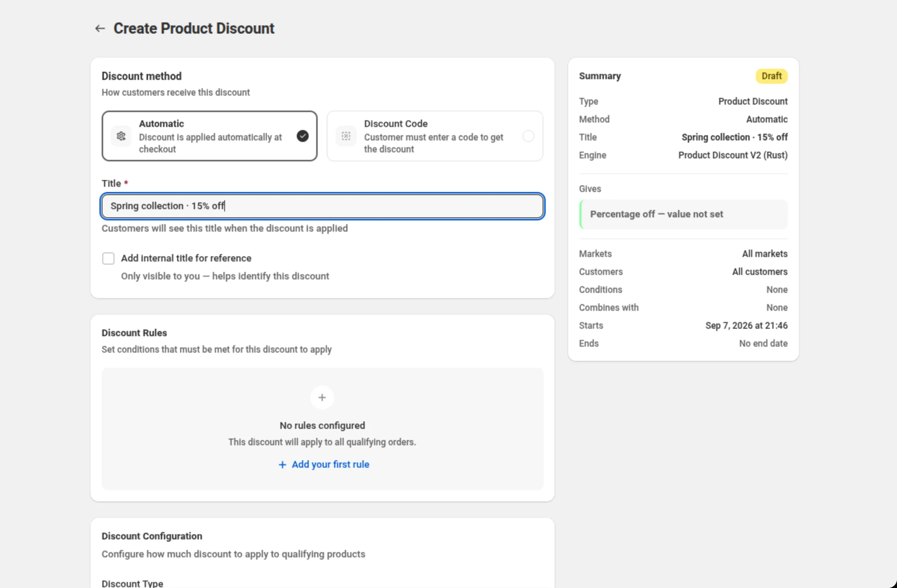Focus the Title input field

point(323,206)
